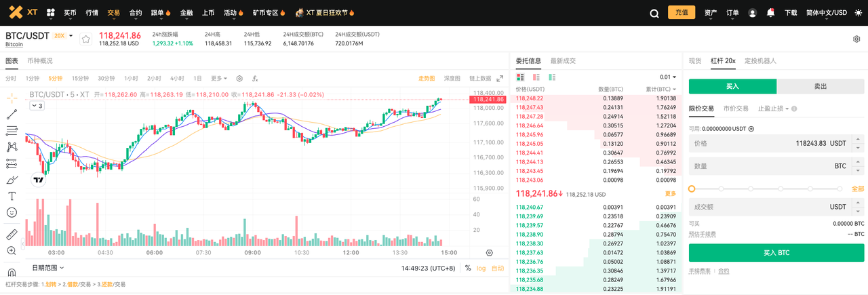Expand chart to fullscreen
This screenshot has height=295, width=868.
point(500,79)
